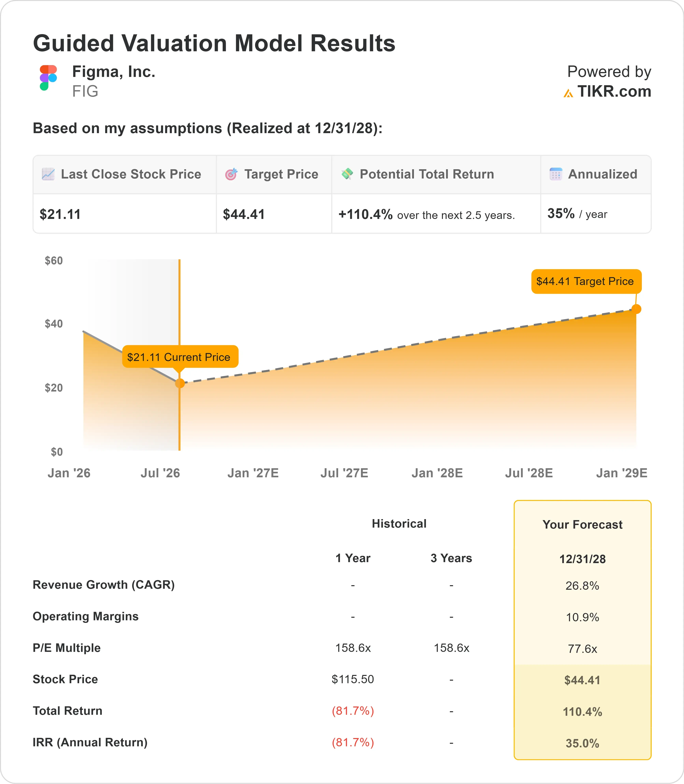
Task: Select the 77.6x forecast P/E multiple
Action: tap(582, 649)
